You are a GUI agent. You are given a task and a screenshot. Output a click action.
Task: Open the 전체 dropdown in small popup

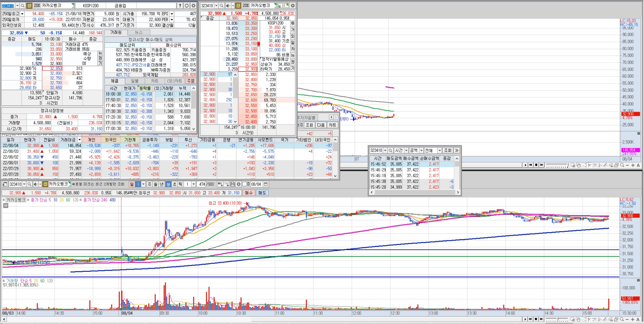(x=439, y=150)
